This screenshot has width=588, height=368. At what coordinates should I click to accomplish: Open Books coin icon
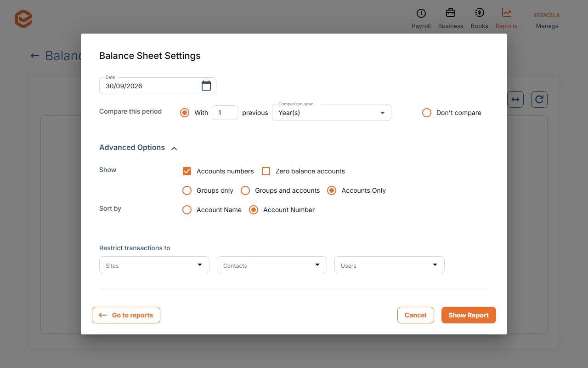pyautogui.click(x=479, y=13)
